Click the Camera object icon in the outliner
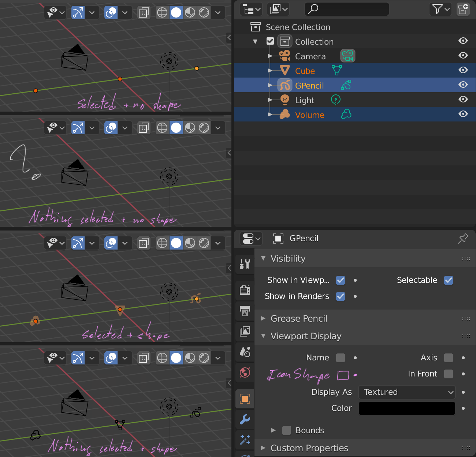The width and height of the screenshot is (476, 457). coord(285,56)
